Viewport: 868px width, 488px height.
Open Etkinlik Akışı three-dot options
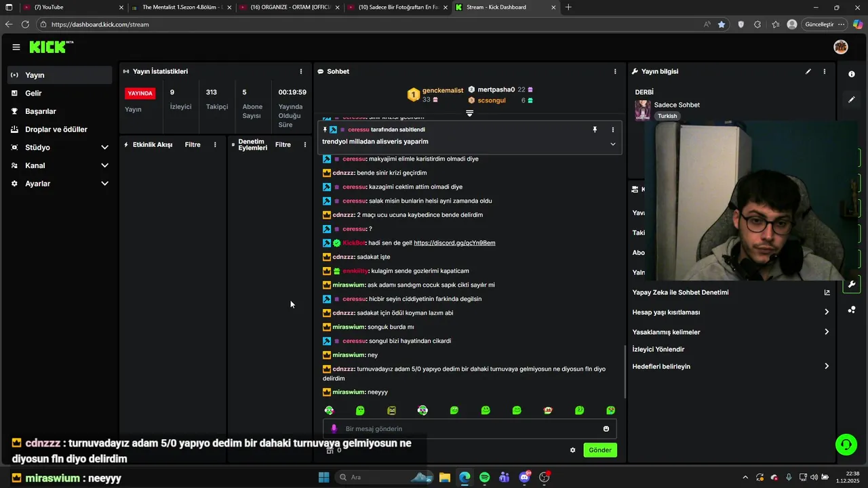click(x=215, y=144)
